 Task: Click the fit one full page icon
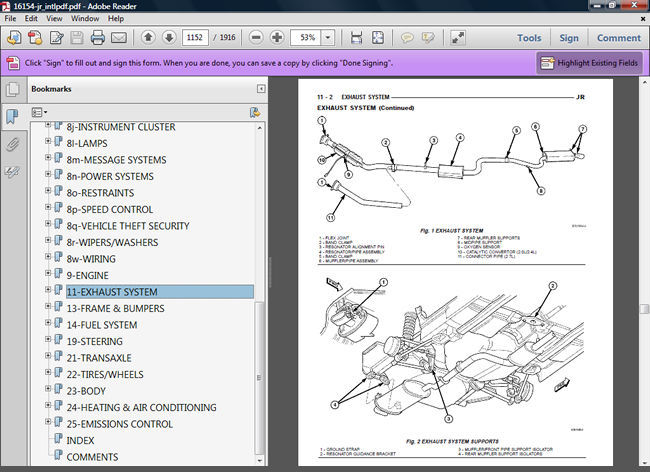(x=378, y=38)
